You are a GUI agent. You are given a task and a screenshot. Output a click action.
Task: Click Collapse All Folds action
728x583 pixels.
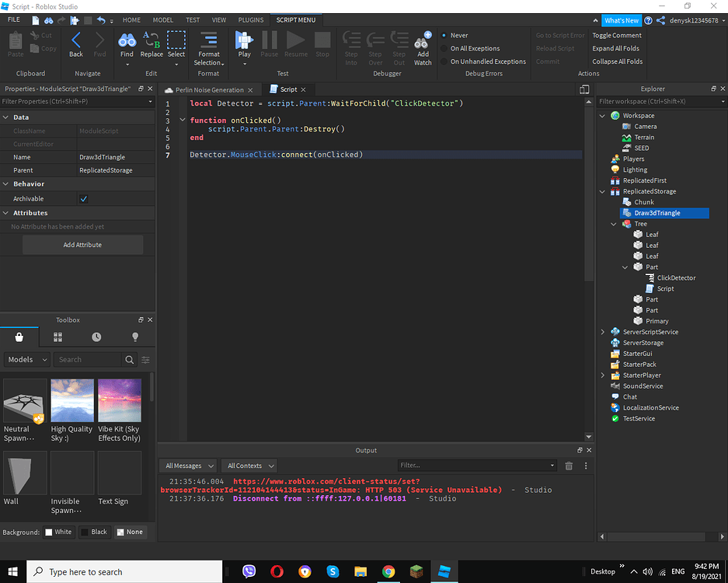point(618,61)
